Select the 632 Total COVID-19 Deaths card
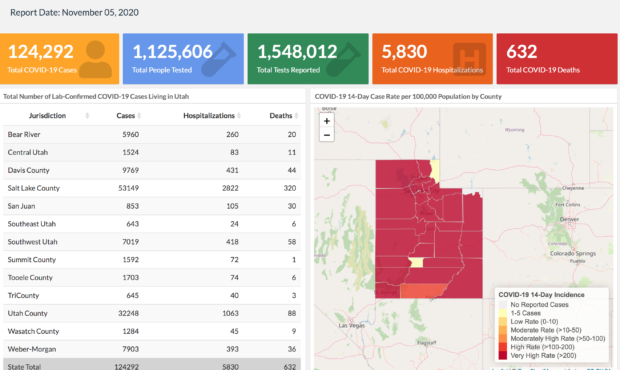Viewport: 620px width, 370px height. [557, 59]
